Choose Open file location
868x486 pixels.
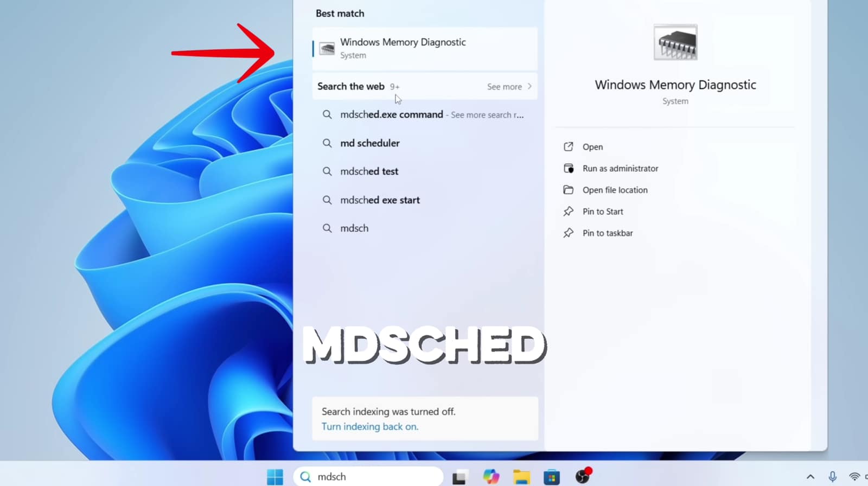click(x=615, y=190)
